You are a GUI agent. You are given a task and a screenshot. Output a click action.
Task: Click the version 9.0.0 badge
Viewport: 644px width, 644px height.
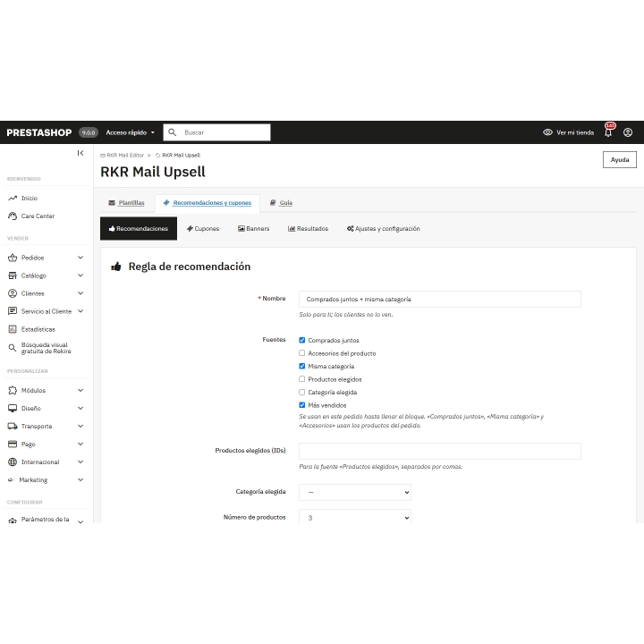click(x=89, y=132)
